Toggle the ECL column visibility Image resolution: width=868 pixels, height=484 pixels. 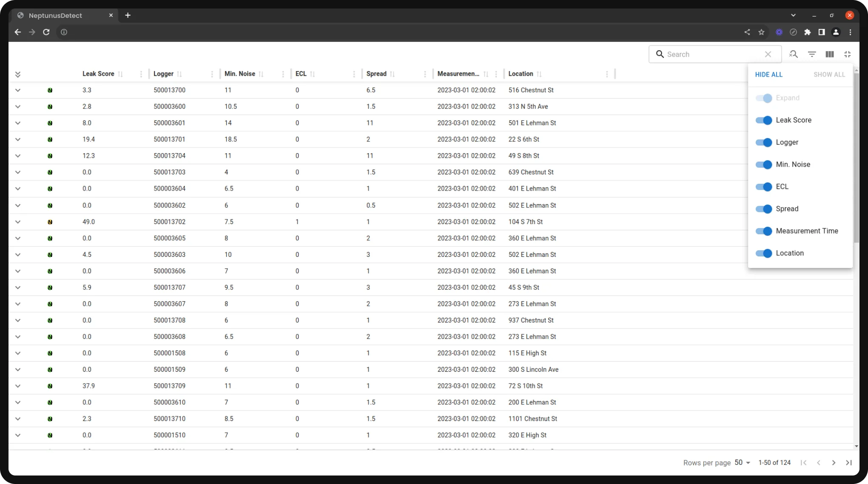click(764, 187)
